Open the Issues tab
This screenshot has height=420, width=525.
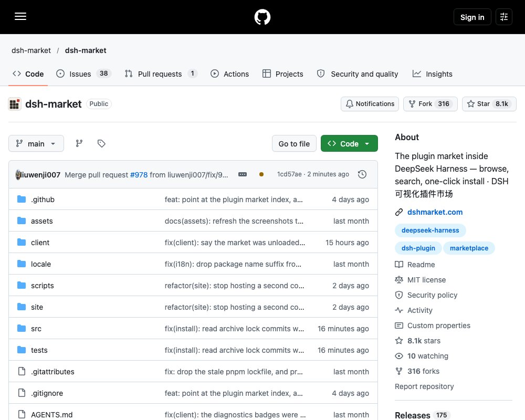83,74
